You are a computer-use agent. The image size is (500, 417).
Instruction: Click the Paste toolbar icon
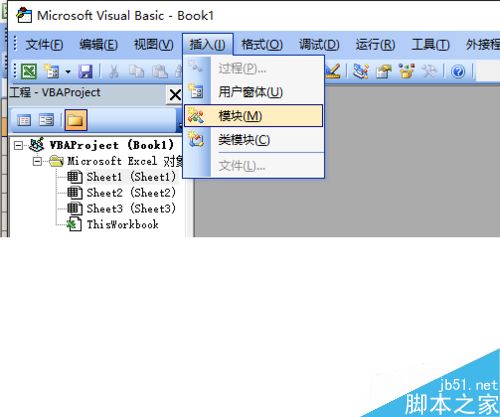coord(160,71)
